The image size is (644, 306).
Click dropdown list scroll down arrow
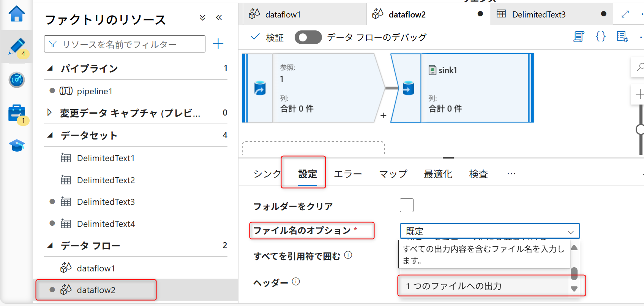coord(574,289)
